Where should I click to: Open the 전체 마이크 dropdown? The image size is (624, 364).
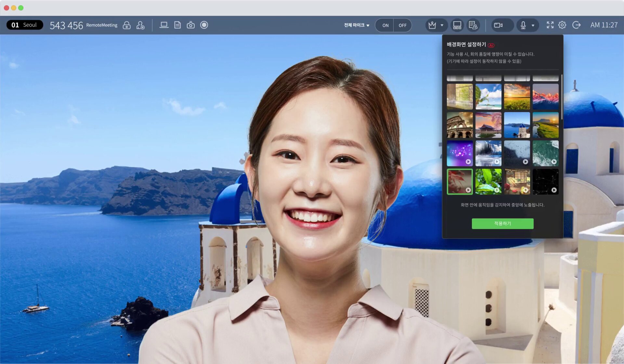(x=356, y=25)
